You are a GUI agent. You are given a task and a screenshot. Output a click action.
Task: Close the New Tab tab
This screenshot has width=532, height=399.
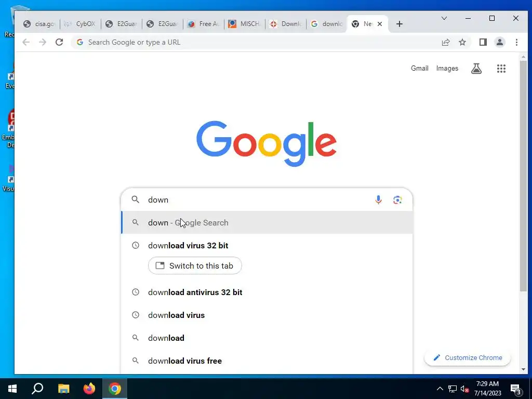pyautogui.click(x=380, y=24)
